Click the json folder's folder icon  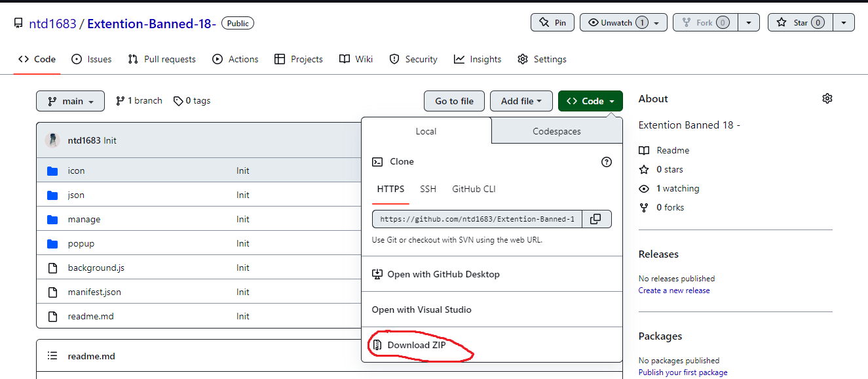pos(52,195)
